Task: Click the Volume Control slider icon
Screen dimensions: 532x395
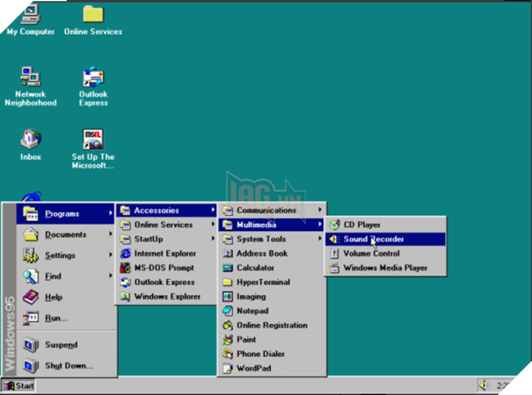Action: [334, 253]
